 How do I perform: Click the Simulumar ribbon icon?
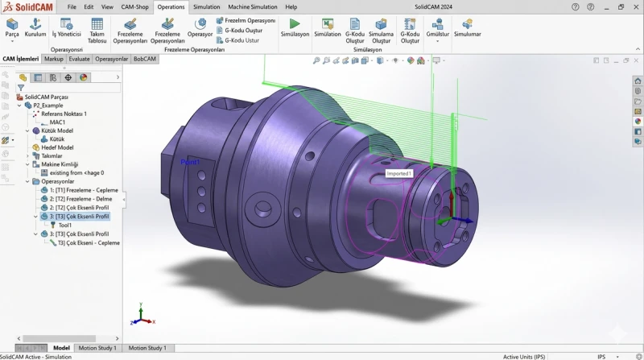tap(468, 24)
